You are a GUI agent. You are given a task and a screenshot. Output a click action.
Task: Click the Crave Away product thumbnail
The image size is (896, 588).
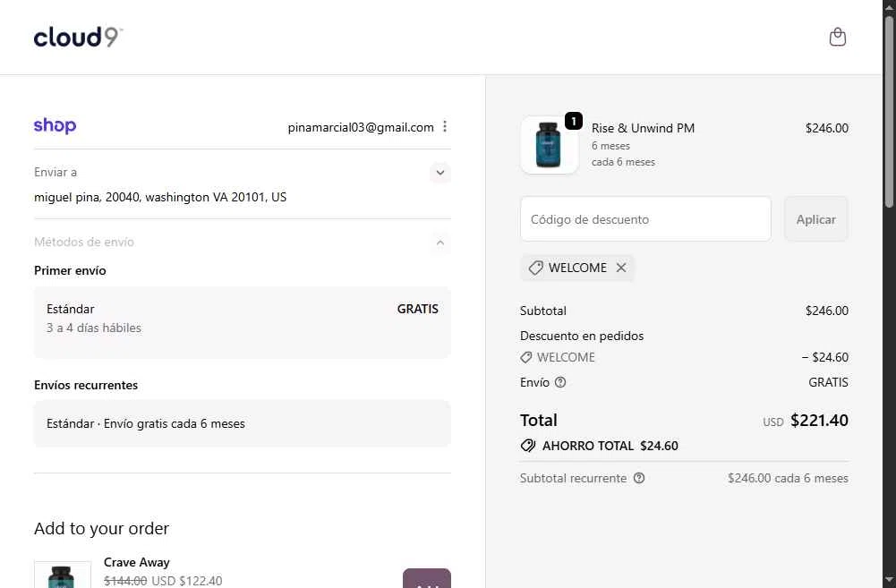tap(63, 575)
